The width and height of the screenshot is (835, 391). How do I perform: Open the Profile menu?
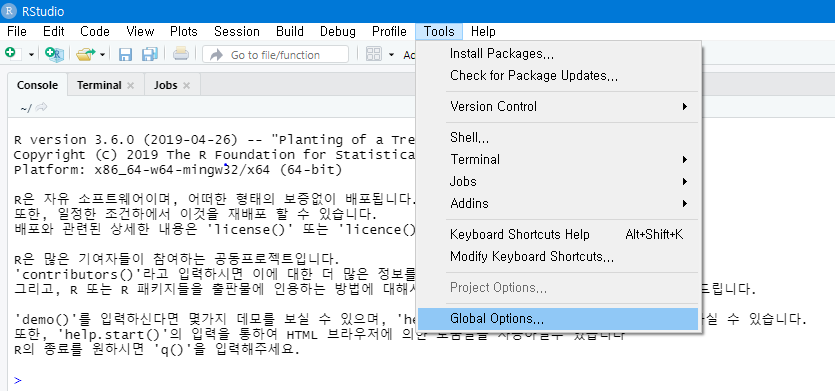[x=389, y=31]
